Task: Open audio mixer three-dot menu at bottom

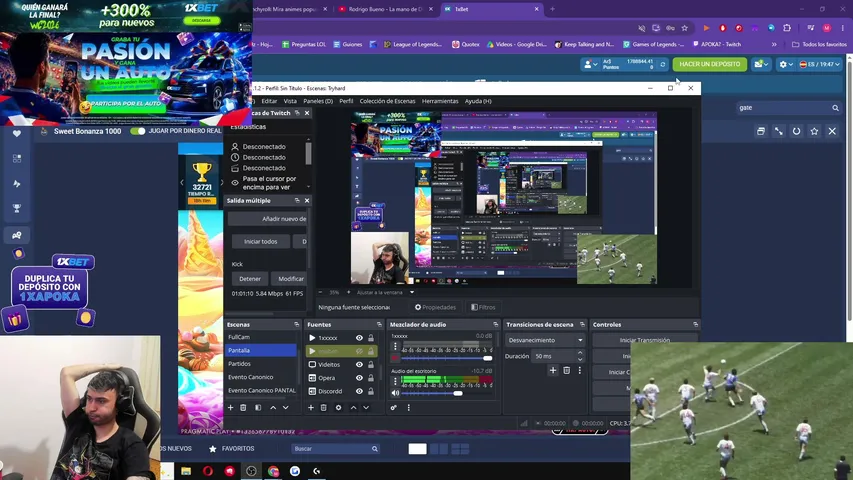Action: pos(409,408)
